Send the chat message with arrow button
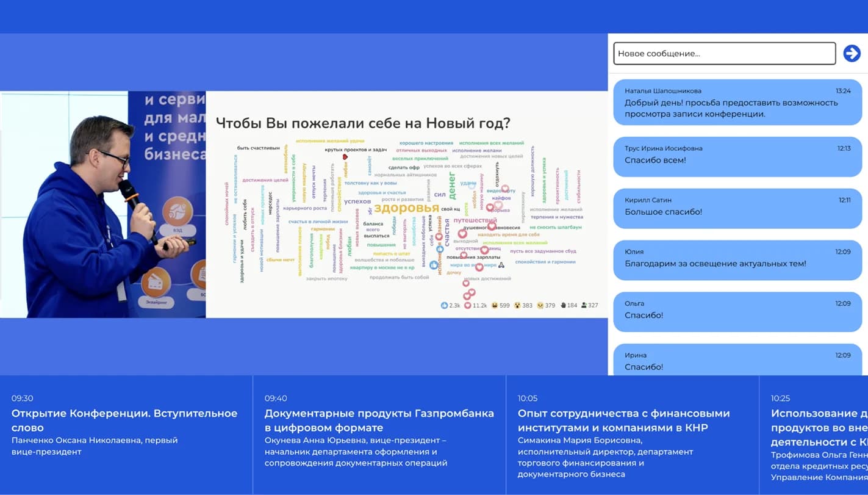 click(852, 53)
